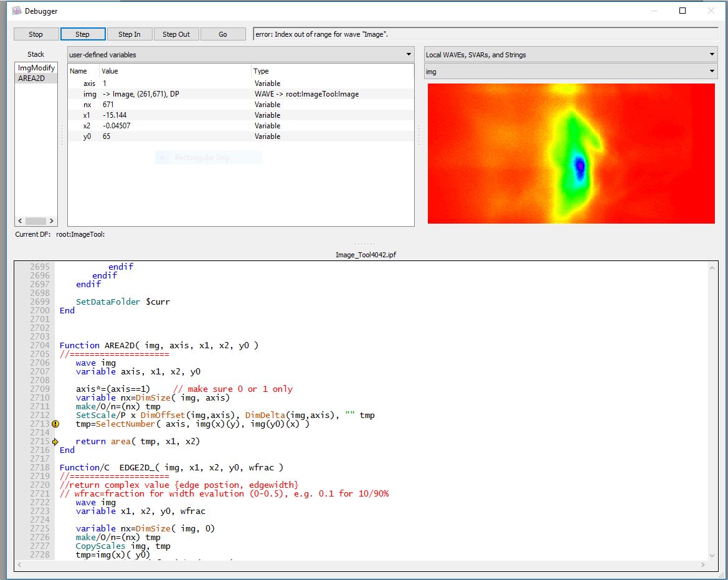Click the Image_Tool4042.ipf file name label
The height and width of the screenshot is (580, 728).
366,255
